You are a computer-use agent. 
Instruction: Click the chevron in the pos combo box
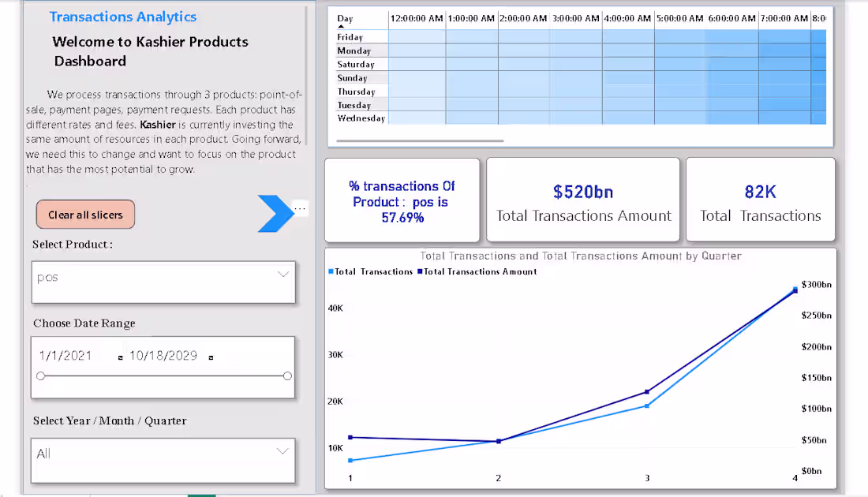coord(283,274)
